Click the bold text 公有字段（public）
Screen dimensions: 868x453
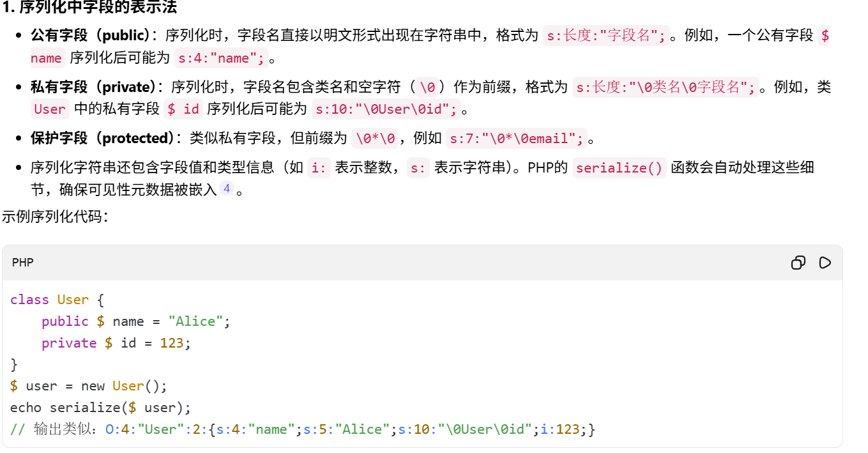click(93, 36)
